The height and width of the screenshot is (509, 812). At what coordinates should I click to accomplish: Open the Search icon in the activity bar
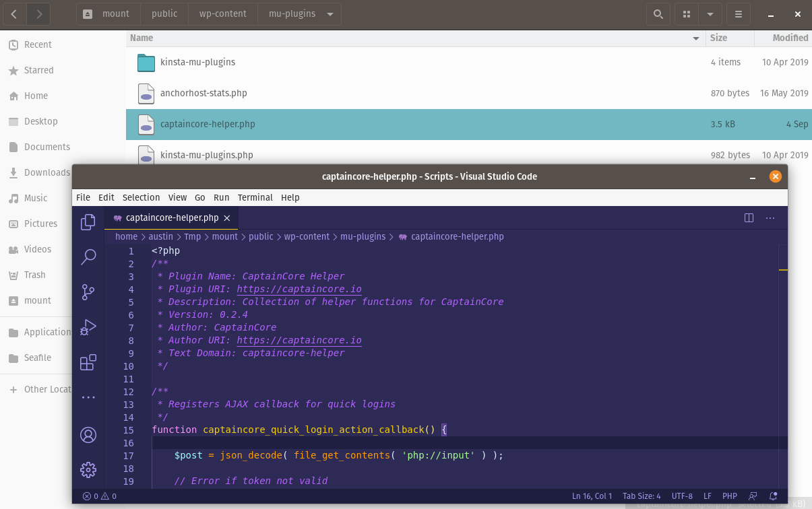coord(88,257)
